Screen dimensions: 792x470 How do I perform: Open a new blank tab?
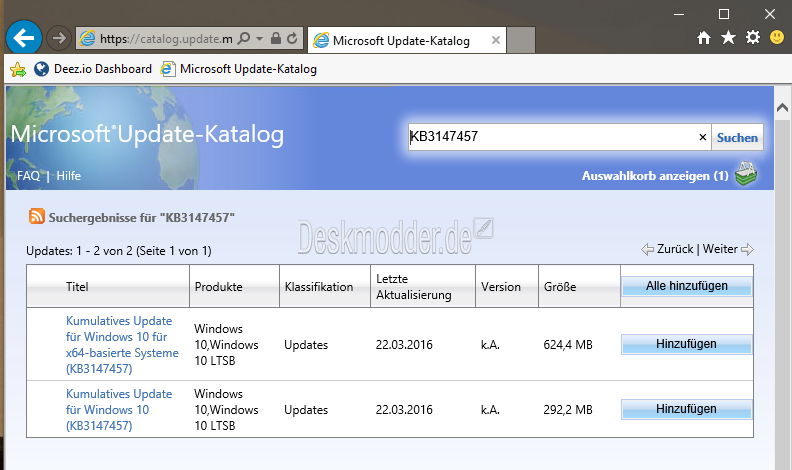521,40
